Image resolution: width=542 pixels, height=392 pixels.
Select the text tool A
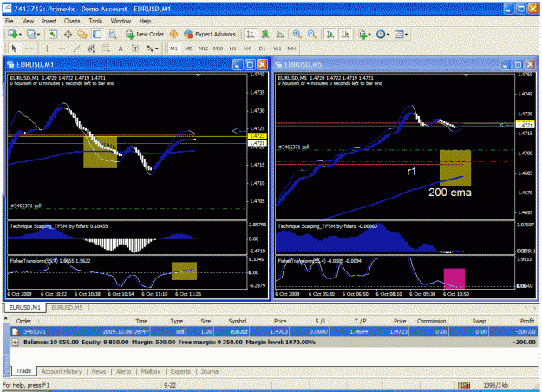[121, 49]
